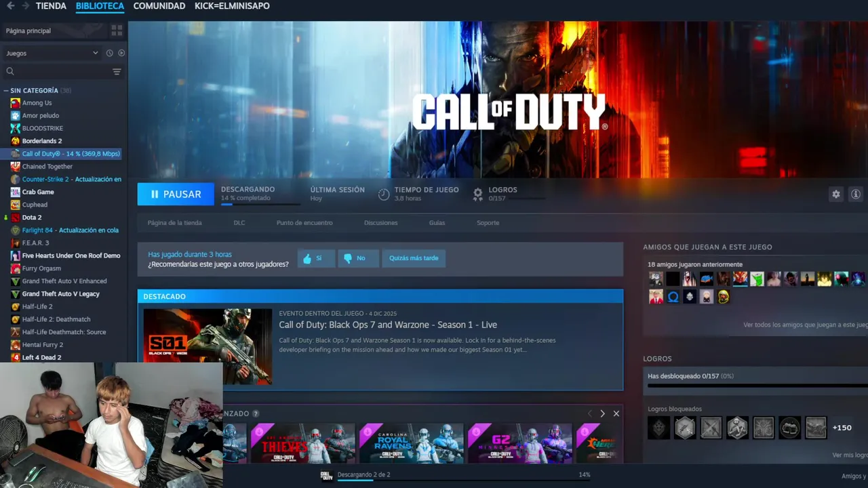The width and height of the screenshot is (868, 488).
Task: Click +150 more locked achievements
Action: tap(842, 428)
